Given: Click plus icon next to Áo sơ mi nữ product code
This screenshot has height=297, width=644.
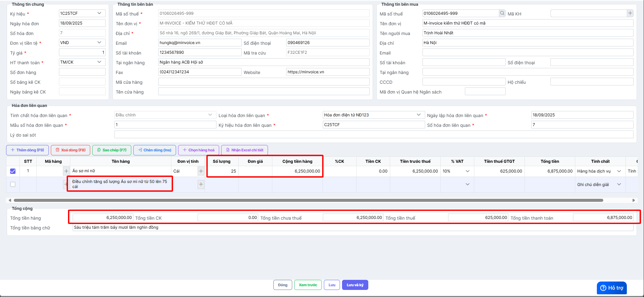Looking at the screenshot, I should click(x=66, y=171).
